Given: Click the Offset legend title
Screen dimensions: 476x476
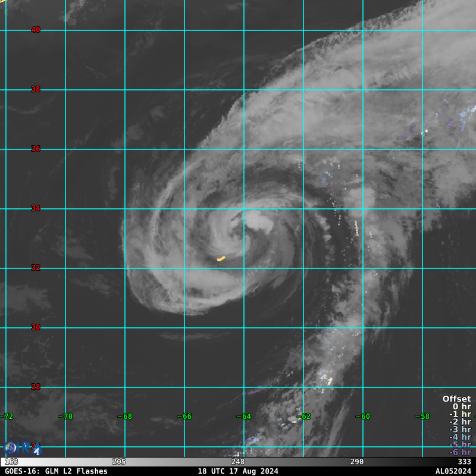Looking at the screenshot, I should [x=456, y=399].
